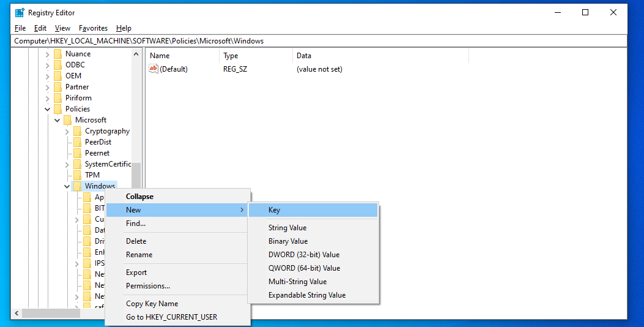
Task: Click the tree vertical scrollbar thumb
Action: pos(136,177)
